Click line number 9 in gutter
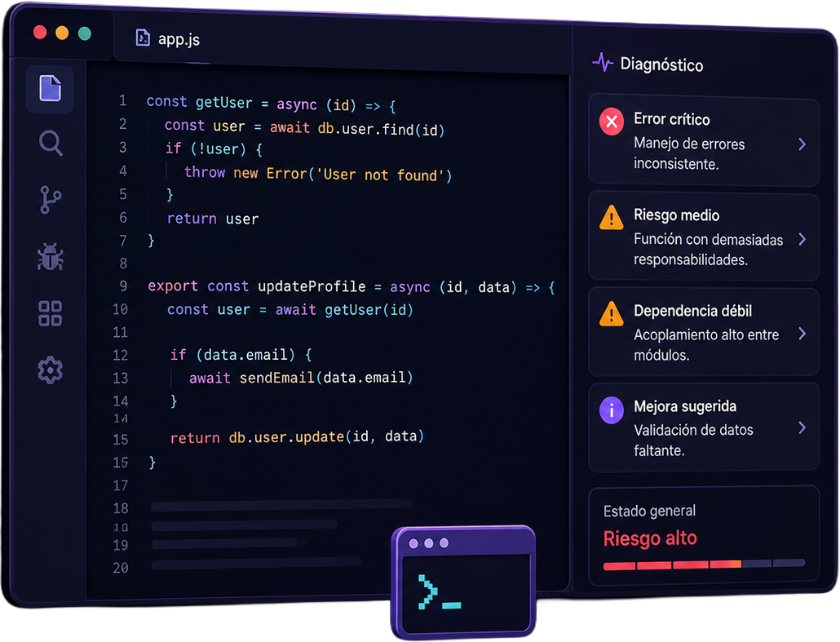Screen dimensions: 840x642 coord(123,286)
